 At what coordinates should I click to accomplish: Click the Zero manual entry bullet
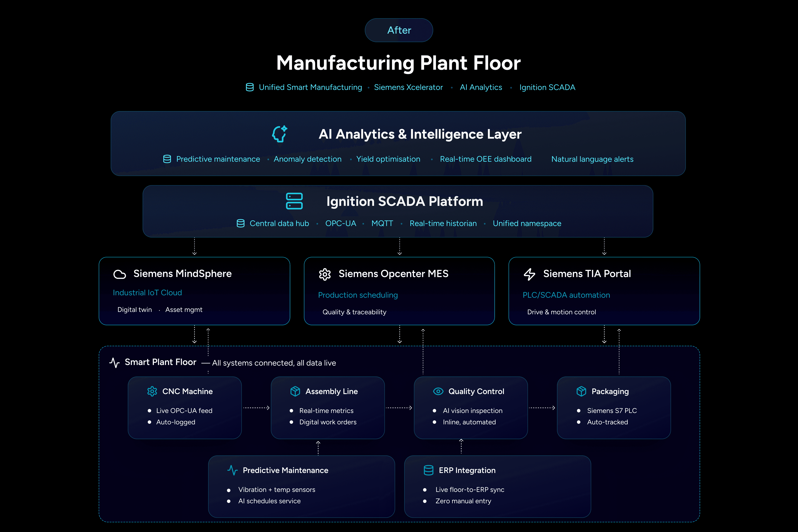[x=463, y=501]
